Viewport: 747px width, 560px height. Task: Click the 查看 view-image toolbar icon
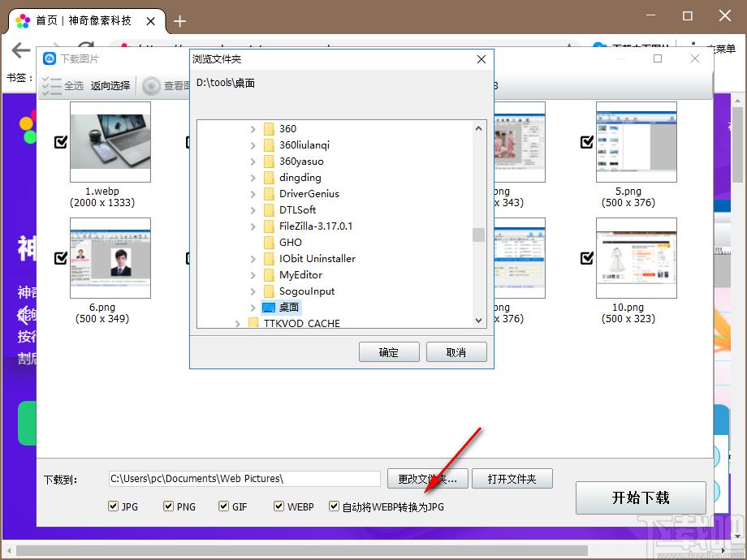[x=151, y=86]
